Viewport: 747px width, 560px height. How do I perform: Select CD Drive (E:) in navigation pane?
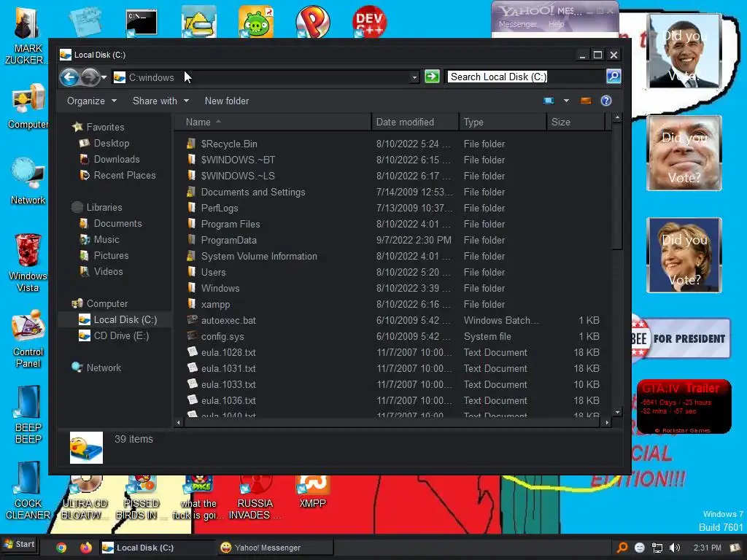point(114,335)
